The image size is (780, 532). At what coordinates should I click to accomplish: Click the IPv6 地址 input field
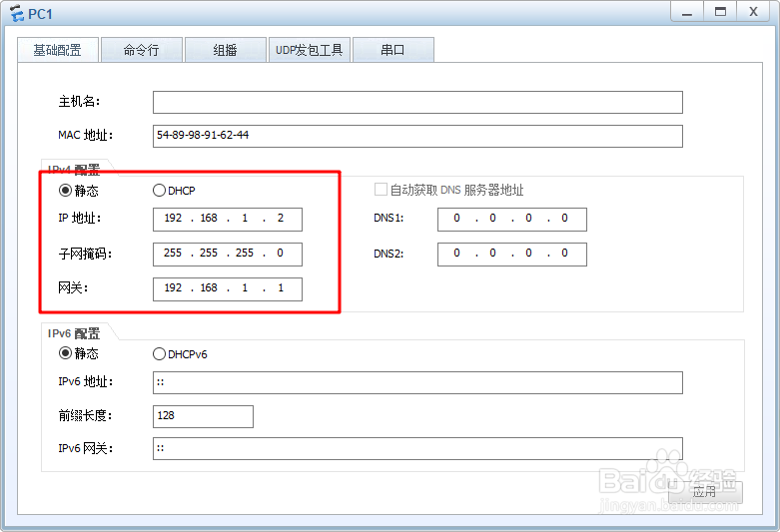click(417, 383)
